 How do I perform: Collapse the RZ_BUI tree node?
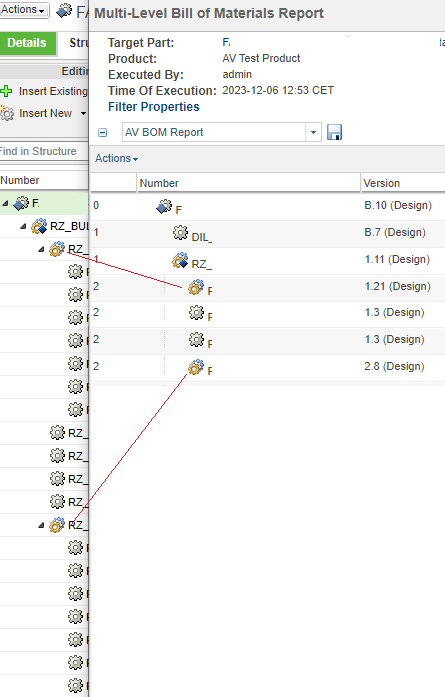coord(23,227)
